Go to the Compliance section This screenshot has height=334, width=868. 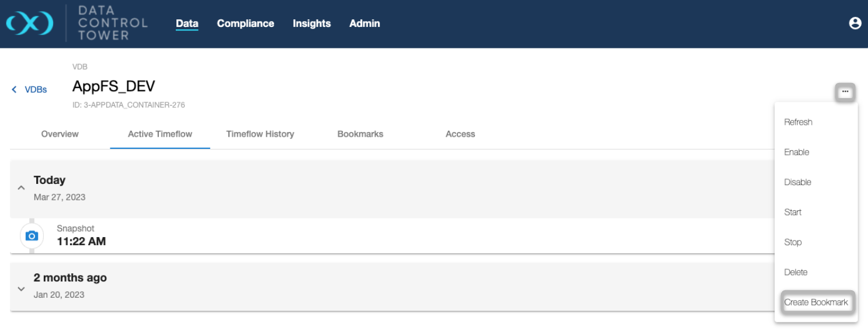point(245,23)
